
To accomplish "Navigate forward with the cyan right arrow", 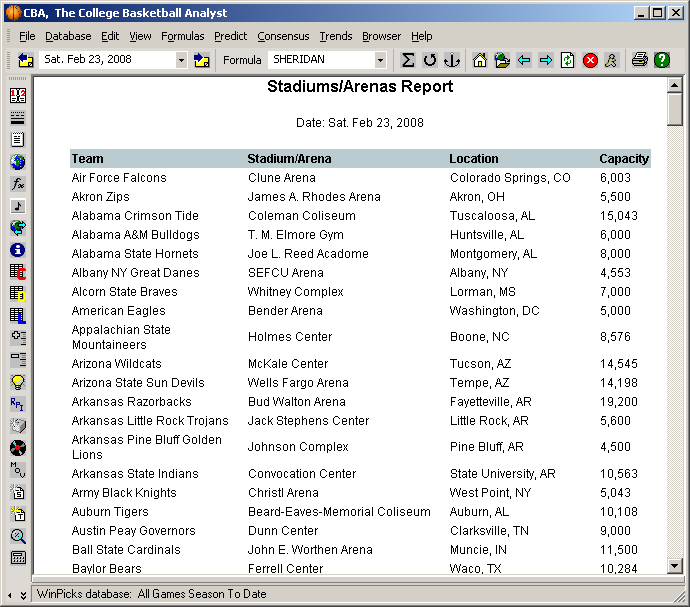I will click(546, 60).
